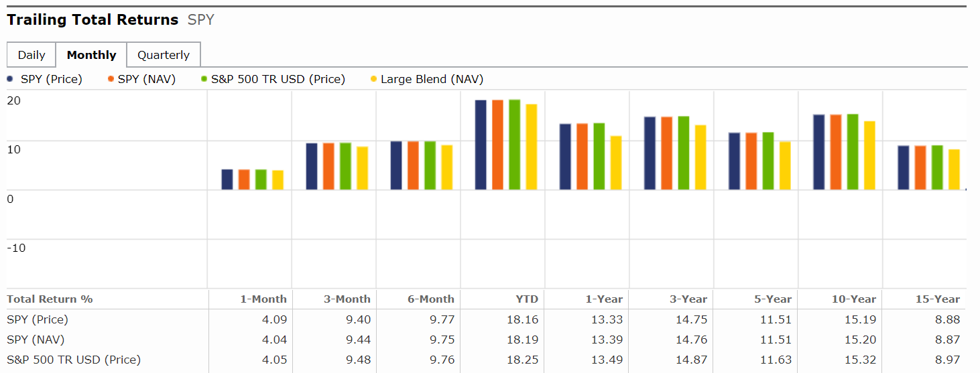Click the 1-Year column header

click(604, 299)
